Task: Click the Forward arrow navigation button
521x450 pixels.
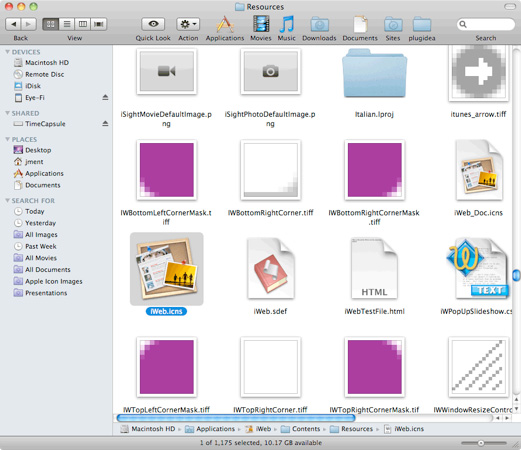Action: 29,24
